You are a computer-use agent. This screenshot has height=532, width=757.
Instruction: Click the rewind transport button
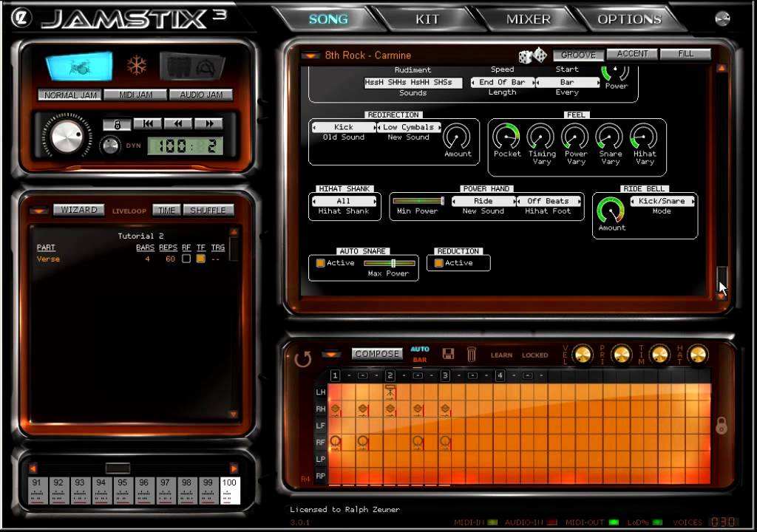[x=178, y=123]
